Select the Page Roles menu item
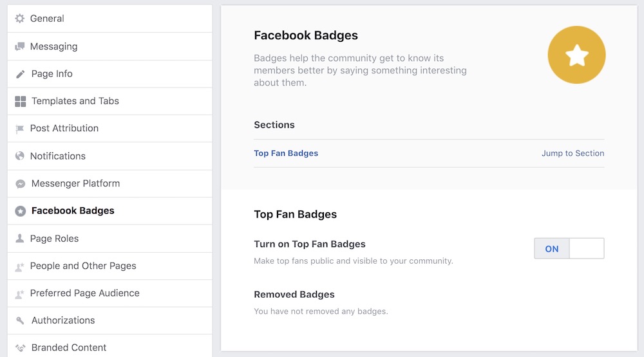 click(109, 239)
